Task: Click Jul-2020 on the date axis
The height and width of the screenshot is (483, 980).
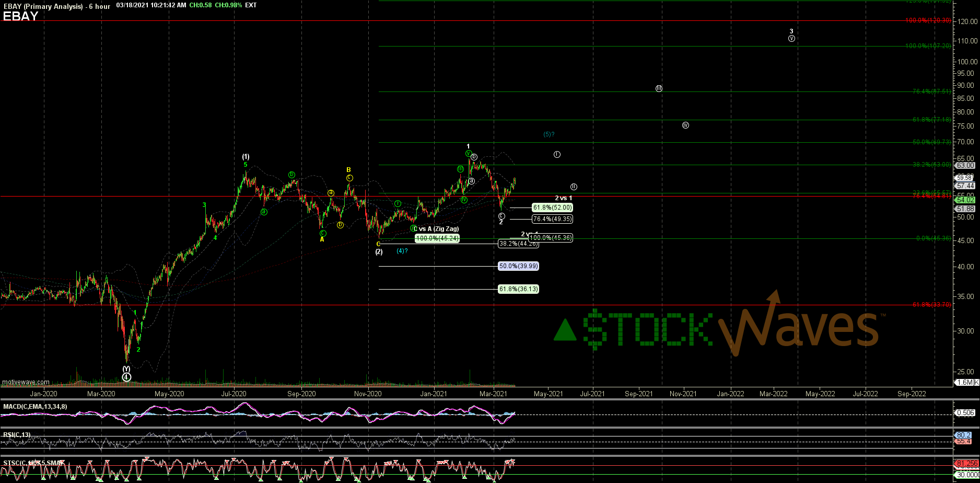Action: [234, 394]
